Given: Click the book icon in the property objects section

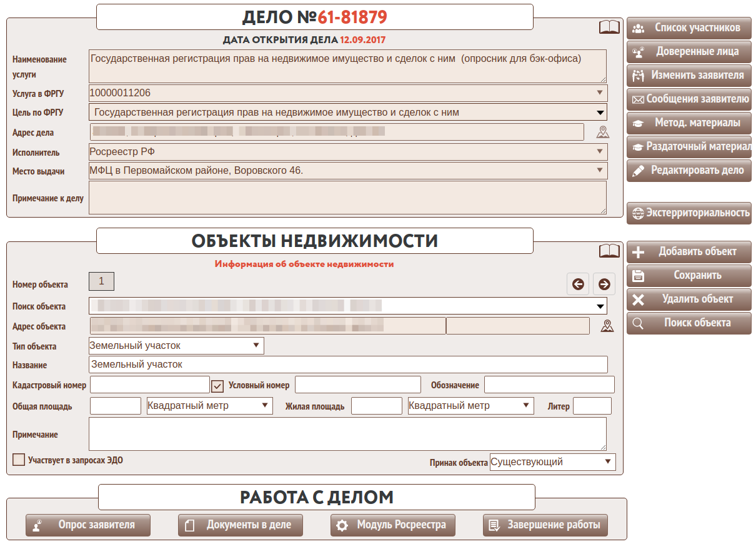Looking at the screenshot, I should point(609,251).
